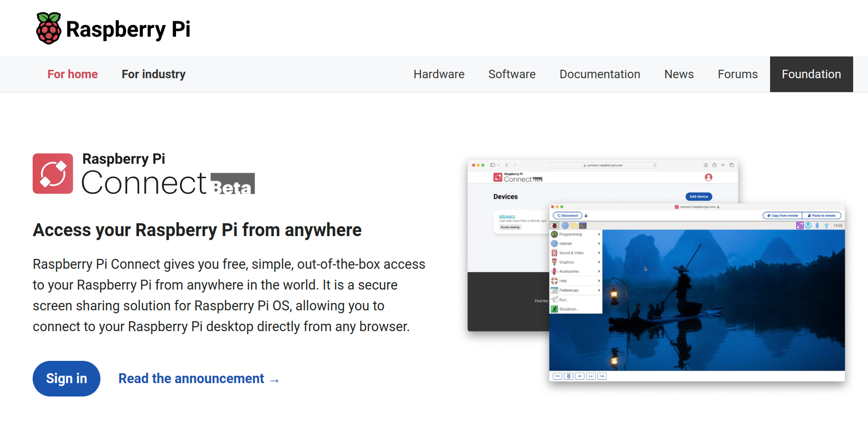Click the Connect product screenshot image

point(656,270)
